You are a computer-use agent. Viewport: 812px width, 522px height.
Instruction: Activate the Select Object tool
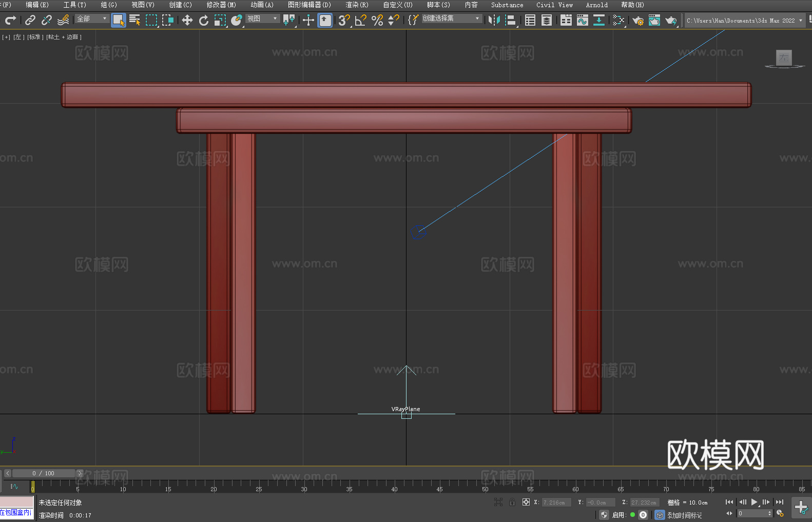119,20
